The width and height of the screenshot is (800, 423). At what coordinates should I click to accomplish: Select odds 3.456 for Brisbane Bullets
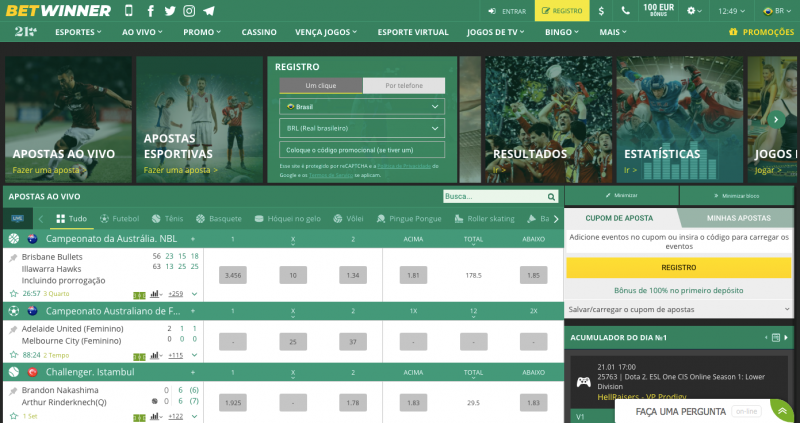233,275
